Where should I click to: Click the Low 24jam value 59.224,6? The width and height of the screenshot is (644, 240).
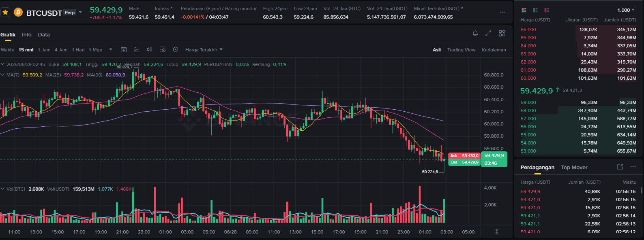304,17
